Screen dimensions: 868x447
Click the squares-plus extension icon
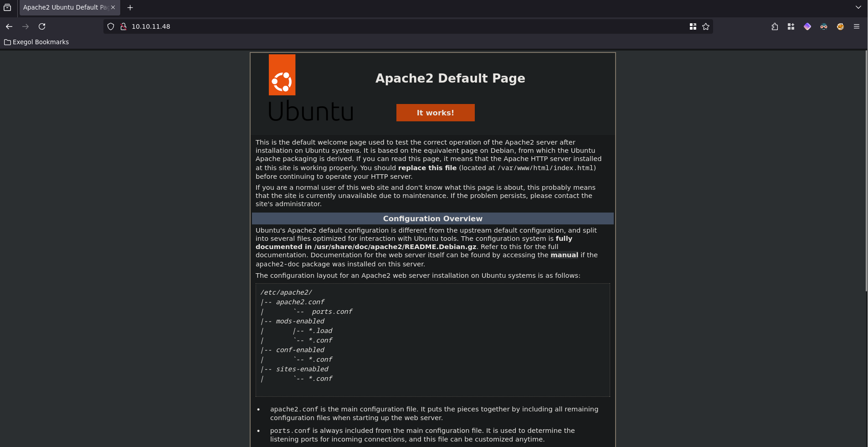(x=791, y=26)
